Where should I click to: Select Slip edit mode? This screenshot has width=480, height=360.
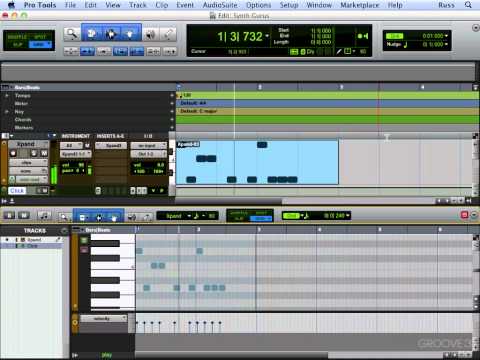pos(17,45)
